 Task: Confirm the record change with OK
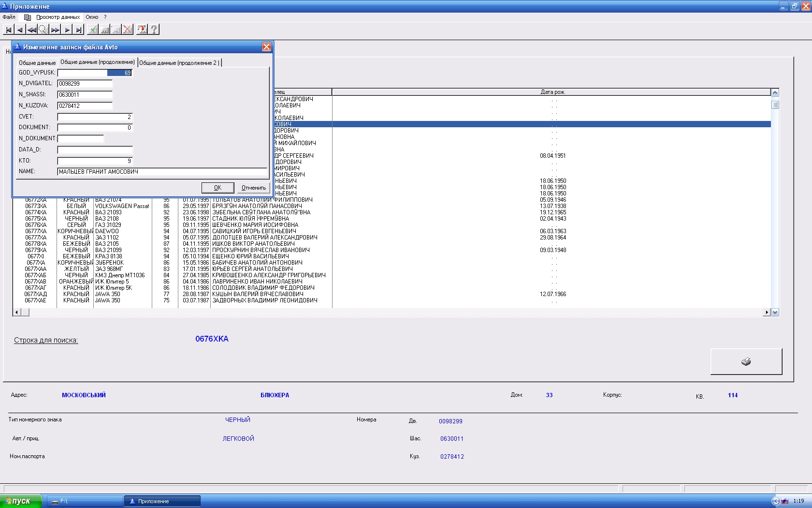pos(218,188)
